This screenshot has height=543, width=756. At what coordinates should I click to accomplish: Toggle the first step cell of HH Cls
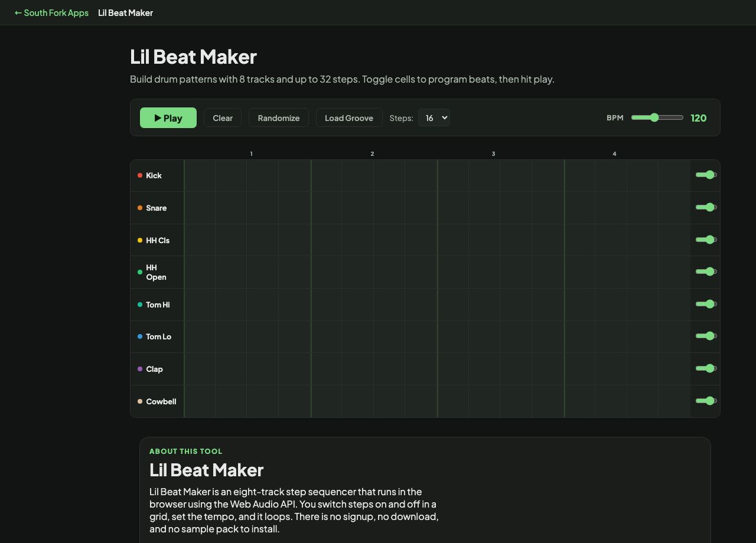200,240
